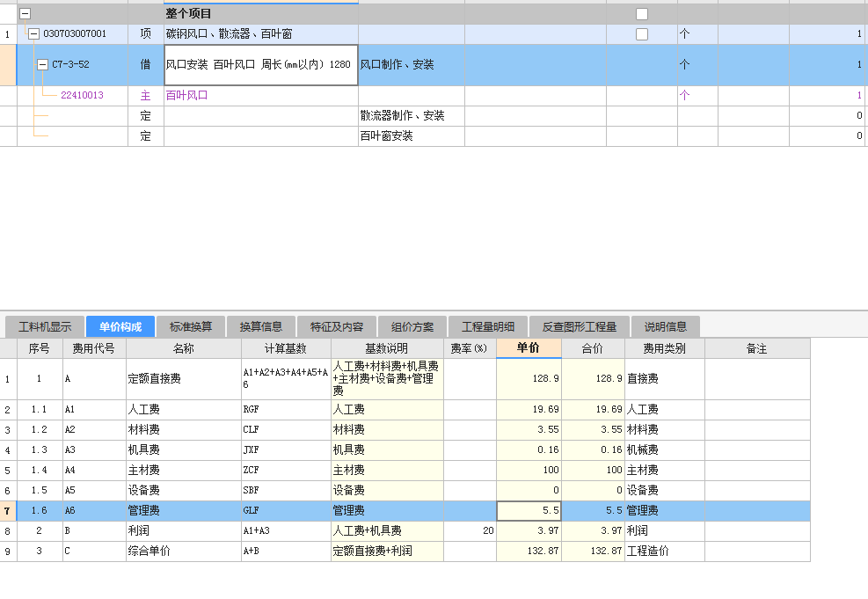Click the 借 type cell
The width and height of the screenshot is (868, 599).
146,65
